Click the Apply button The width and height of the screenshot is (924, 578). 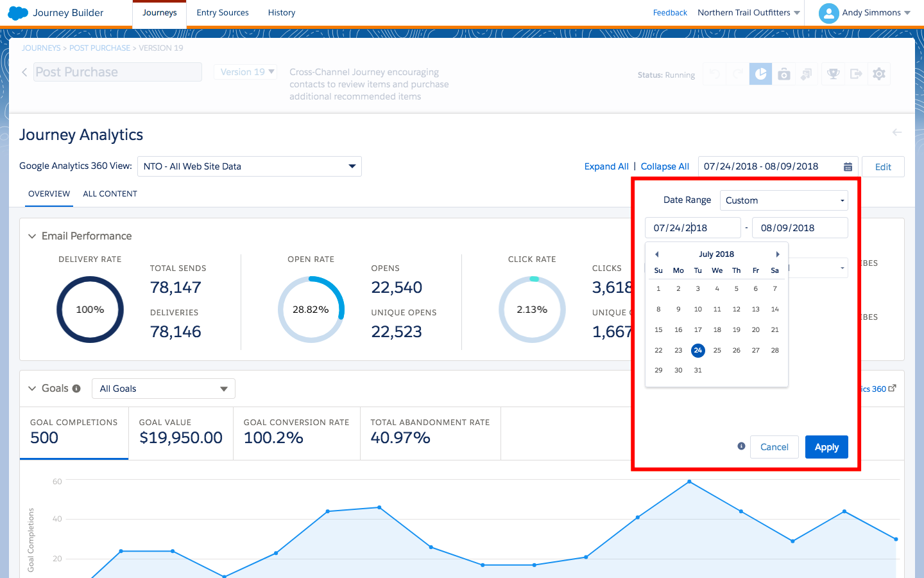826,447
